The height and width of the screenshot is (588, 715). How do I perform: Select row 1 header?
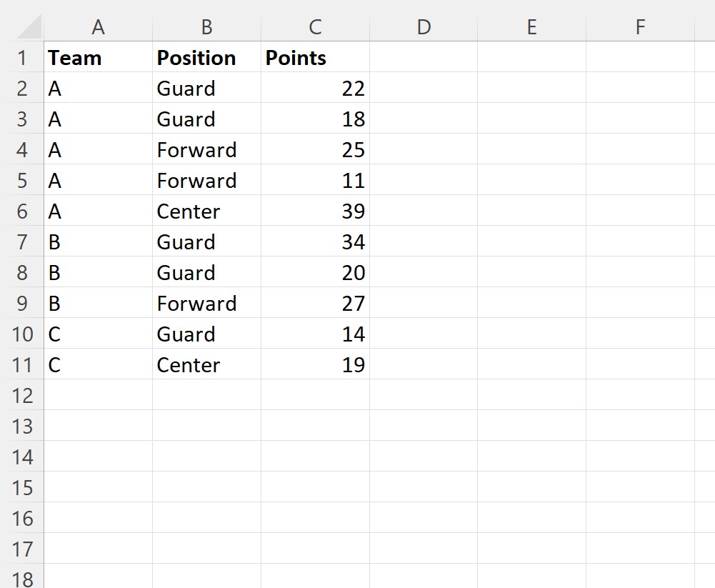point(22,57)
